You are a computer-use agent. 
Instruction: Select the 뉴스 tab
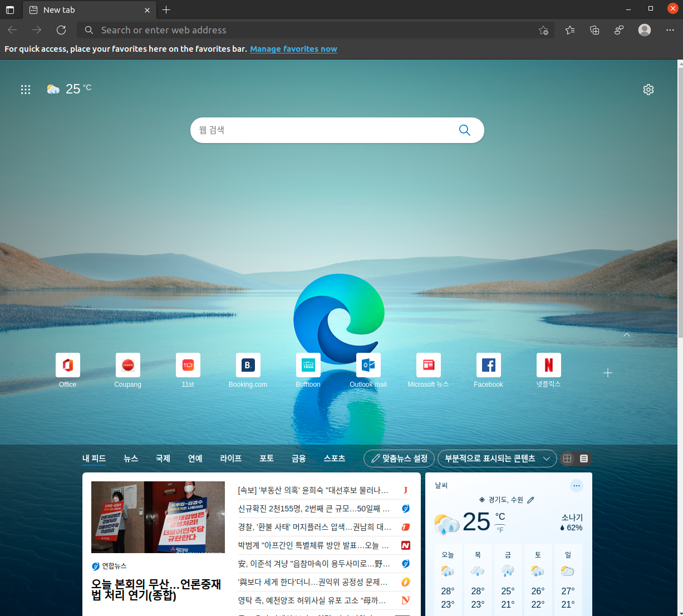tap(131, 459)
